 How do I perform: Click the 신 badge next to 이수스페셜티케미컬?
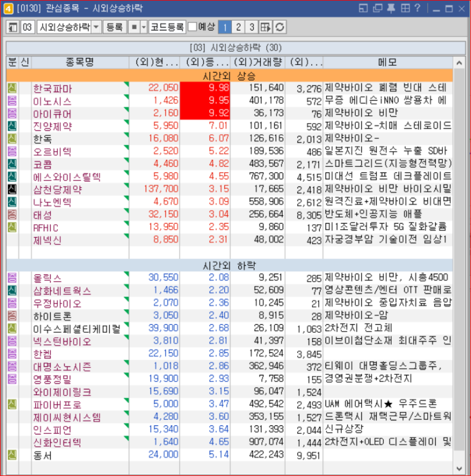pos(12,329)
